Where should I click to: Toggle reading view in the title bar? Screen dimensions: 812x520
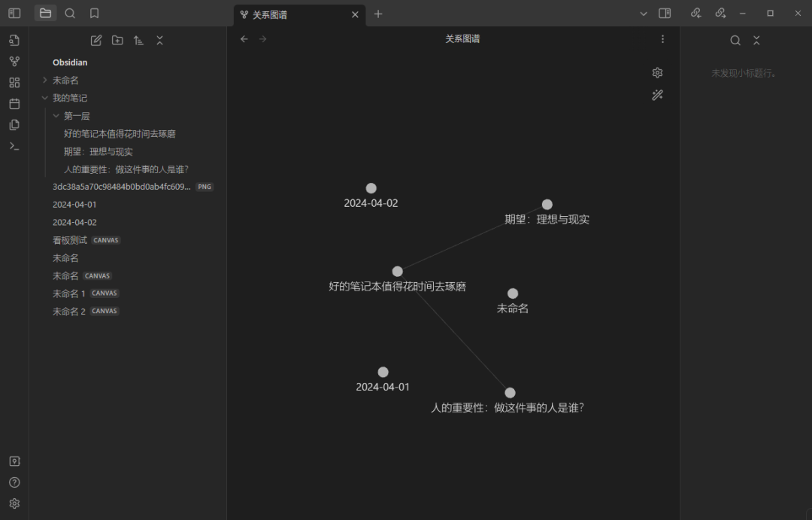663,13
